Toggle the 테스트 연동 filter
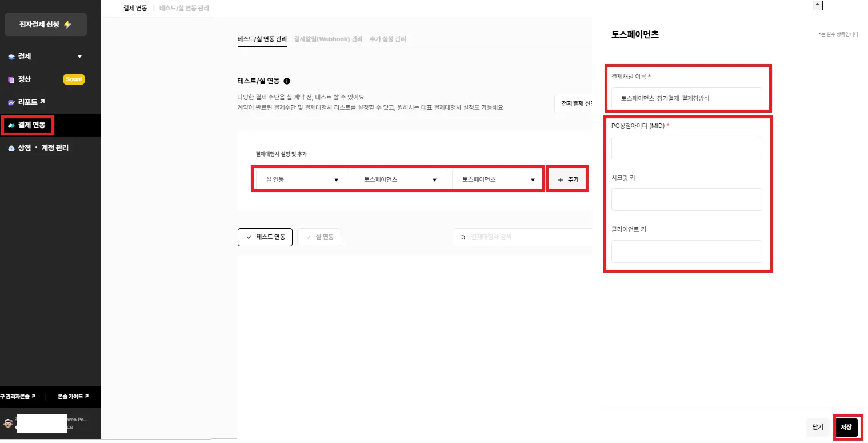 coord(265,237)
